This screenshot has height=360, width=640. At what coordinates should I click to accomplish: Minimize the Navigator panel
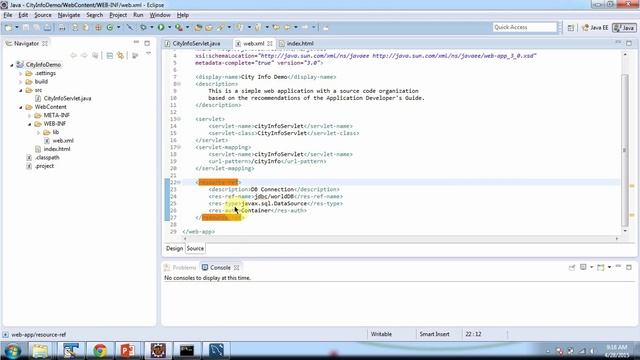136,42
